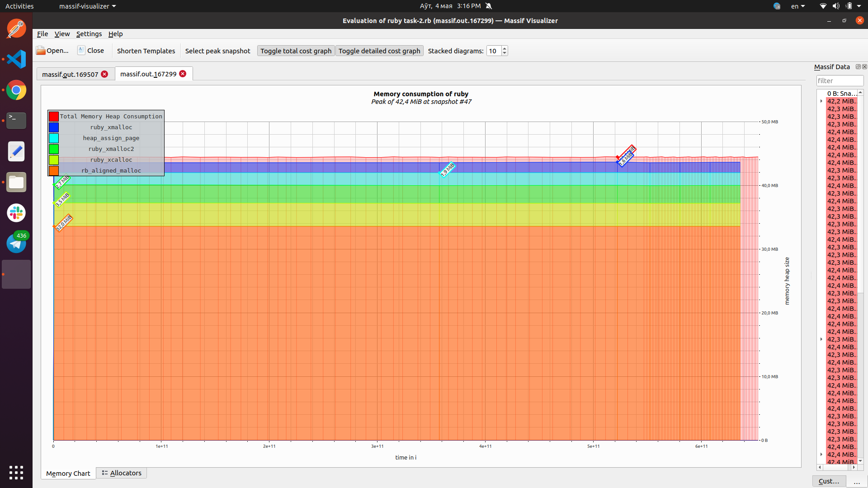Close the massif.out.167299 tab with red X
The image size is (868, 488).
[183, 74]
